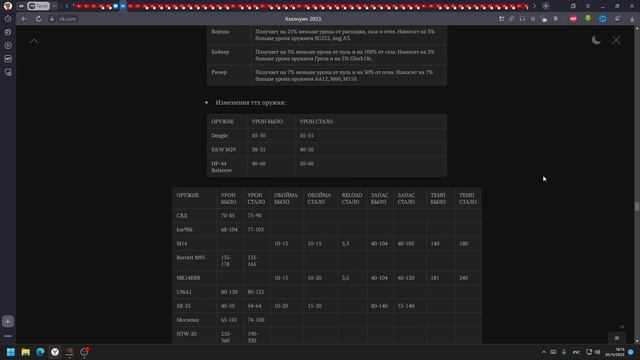Open the sidebar three-dots more menu

[x=8, y=336]
